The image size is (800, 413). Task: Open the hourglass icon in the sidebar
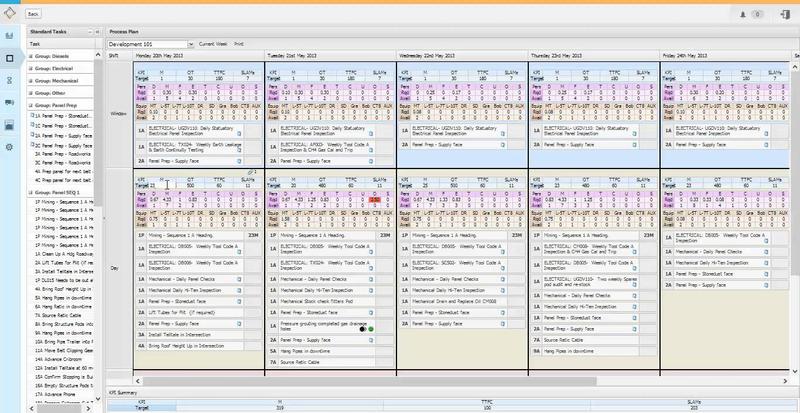click(x=9, y=81)
